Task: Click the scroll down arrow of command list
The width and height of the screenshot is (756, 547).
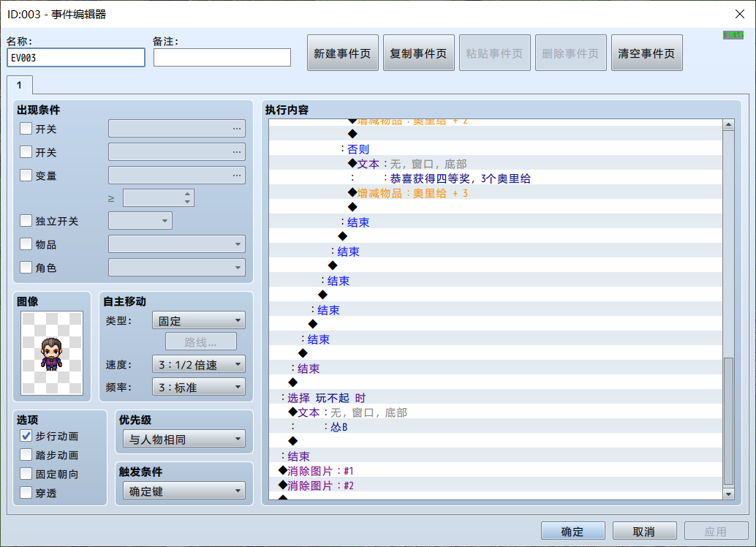Action: click(728, 494)
